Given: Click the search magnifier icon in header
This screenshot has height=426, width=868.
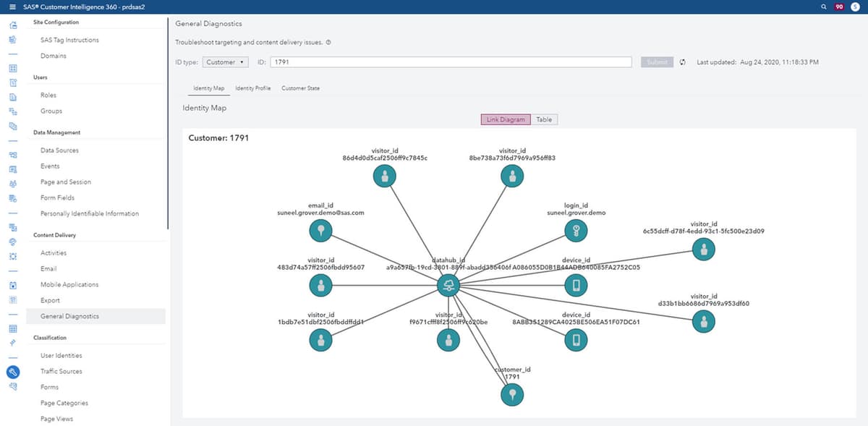Looking at the screenshot, I should 825,7.
